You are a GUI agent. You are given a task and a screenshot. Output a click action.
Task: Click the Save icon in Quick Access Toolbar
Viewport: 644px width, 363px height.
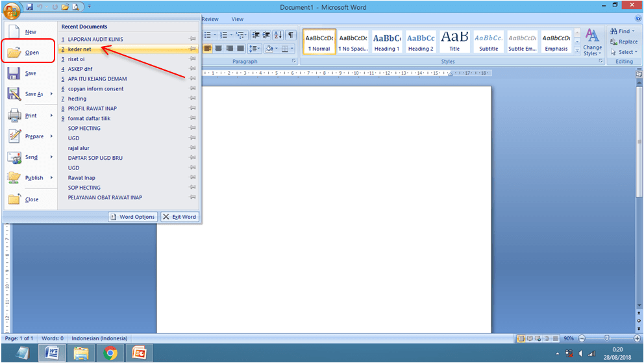30,7
